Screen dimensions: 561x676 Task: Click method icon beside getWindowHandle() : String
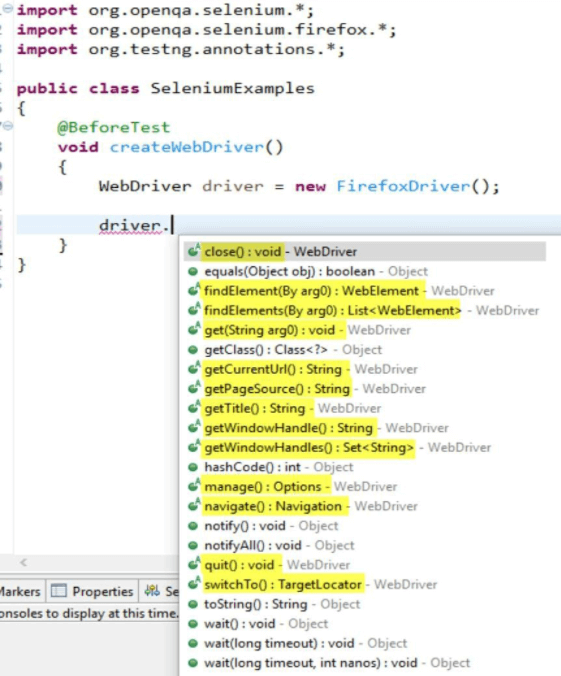[x=194, y=427]
